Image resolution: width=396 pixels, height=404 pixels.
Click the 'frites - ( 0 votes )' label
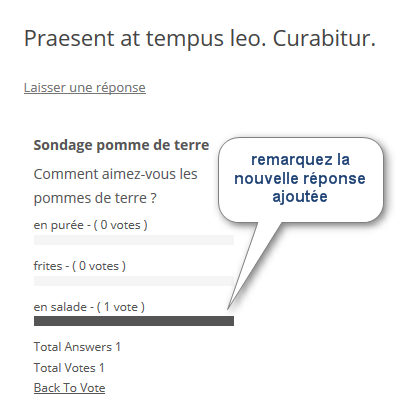[x=80, y=266]
